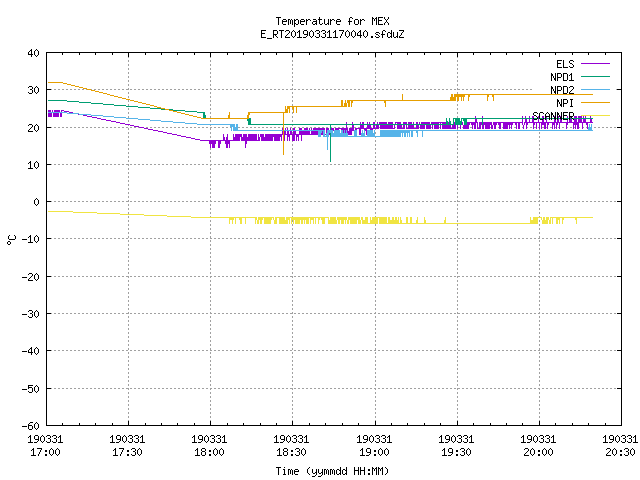640x480 pixels.
Task: Click the NPD1 legend label
Action: tap(562, 77)
